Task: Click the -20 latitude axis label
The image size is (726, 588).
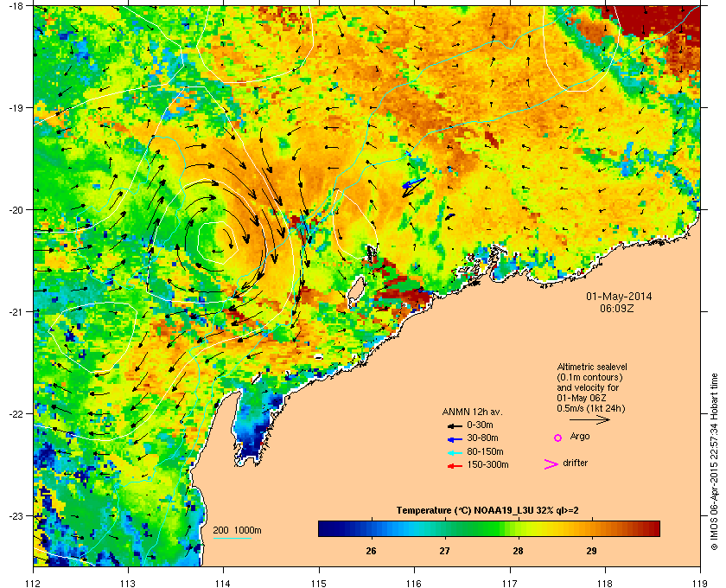Action: click(x=16, y=209)
